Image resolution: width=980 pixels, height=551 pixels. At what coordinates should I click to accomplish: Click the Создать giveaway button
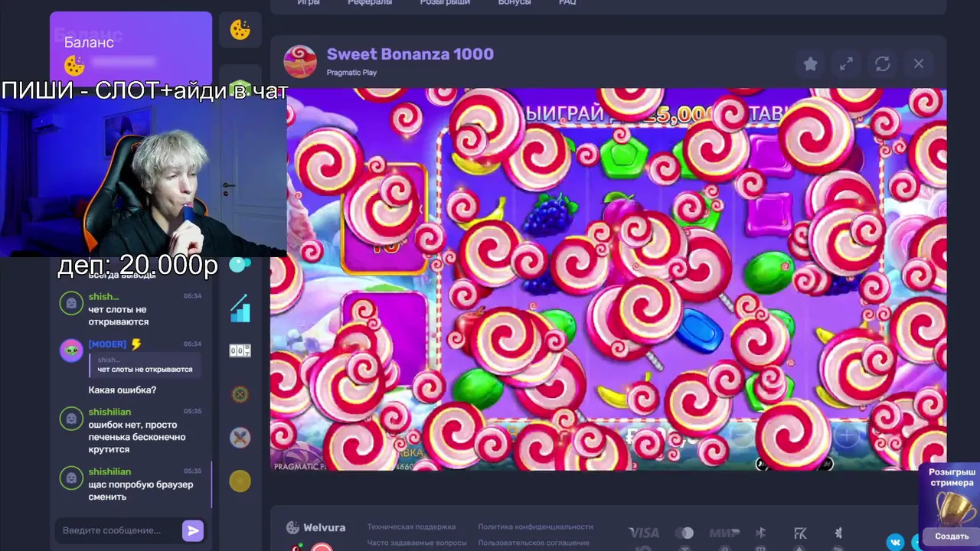pos(952,536)
